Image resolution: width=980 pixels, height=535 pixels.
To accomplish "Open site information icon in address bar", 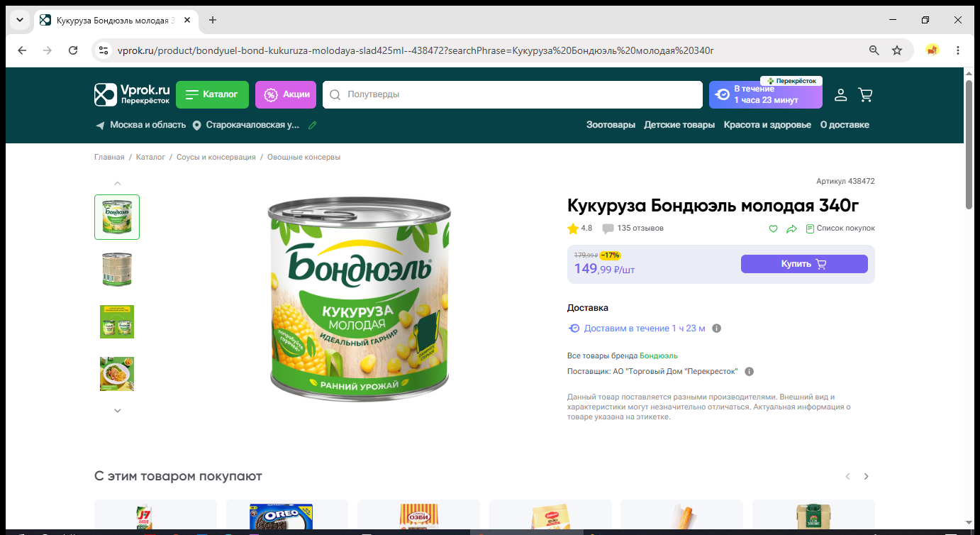I will tap(104, 50).
